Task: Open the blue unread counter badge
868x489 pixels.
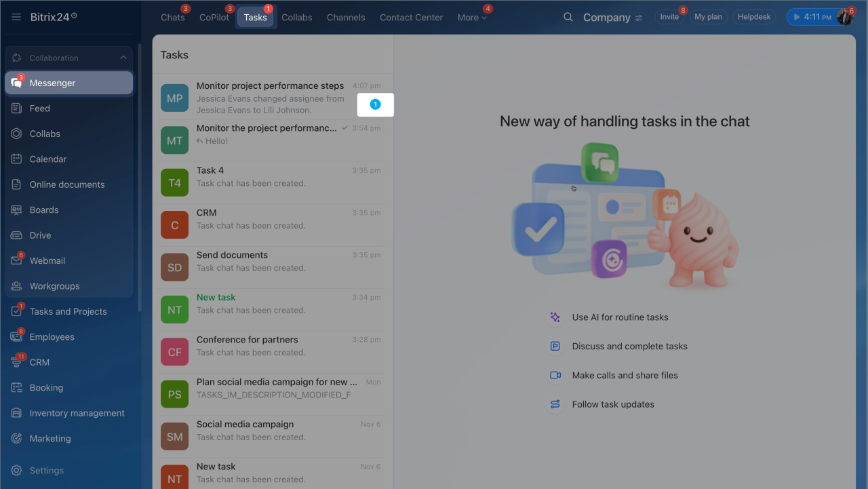Action: pos(376,104)
